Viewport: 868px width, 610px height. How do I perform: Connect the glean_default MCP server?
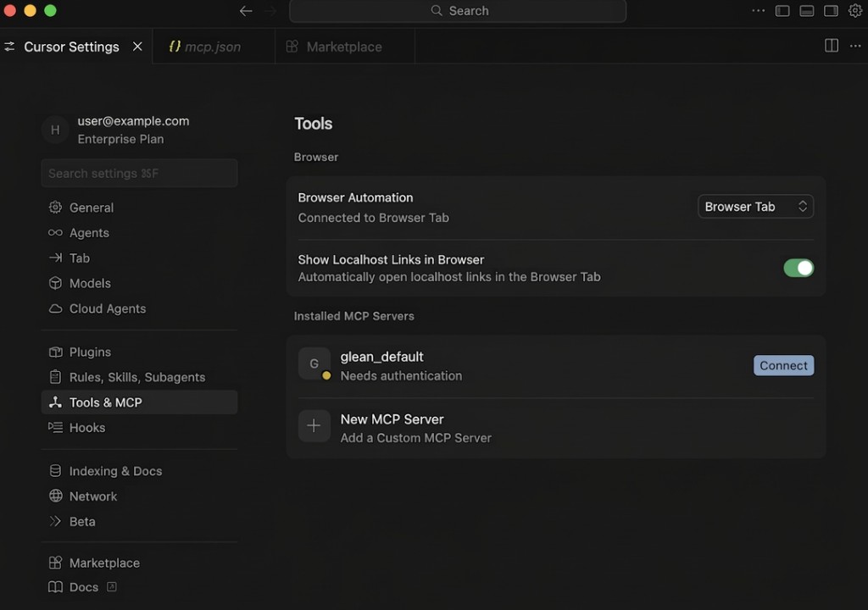pos(783,365)
